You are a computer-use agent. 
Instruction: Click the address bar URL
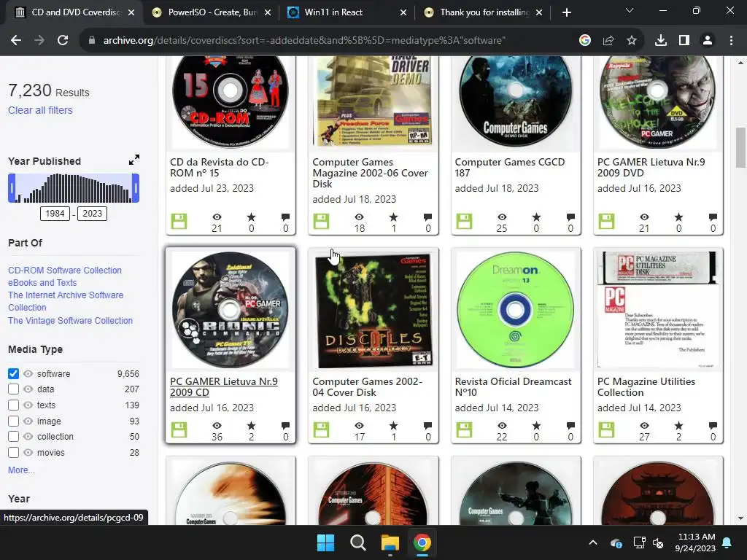(x=305, y=41)
